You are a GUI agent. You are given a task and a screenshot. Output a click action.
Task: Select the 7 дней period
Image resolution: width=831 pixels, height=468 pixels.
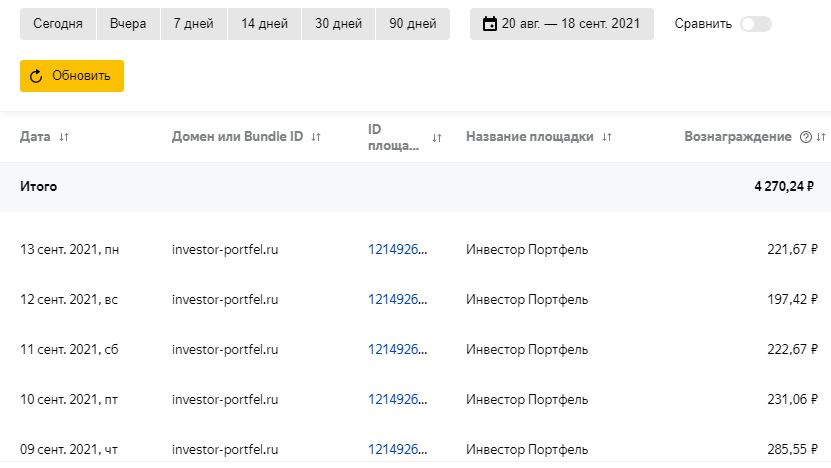[x=193, y=24]
